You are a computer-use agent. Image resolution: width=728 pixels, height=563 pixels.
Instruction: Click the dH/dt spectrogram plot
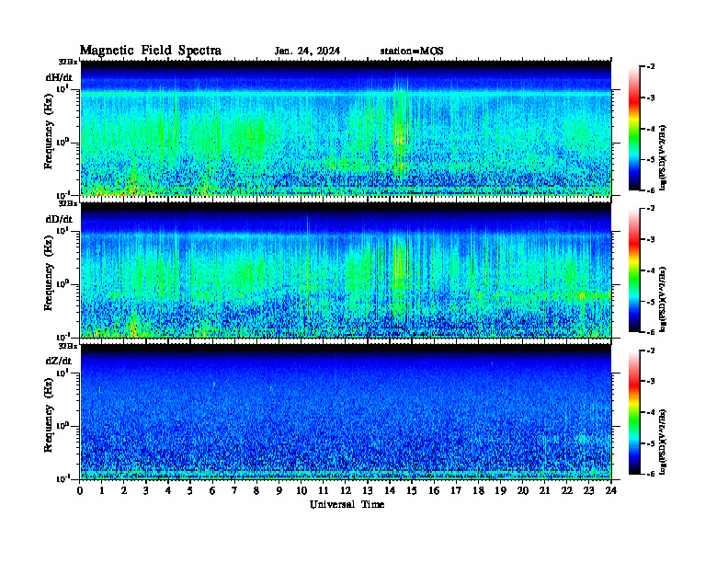coord(346,128)
